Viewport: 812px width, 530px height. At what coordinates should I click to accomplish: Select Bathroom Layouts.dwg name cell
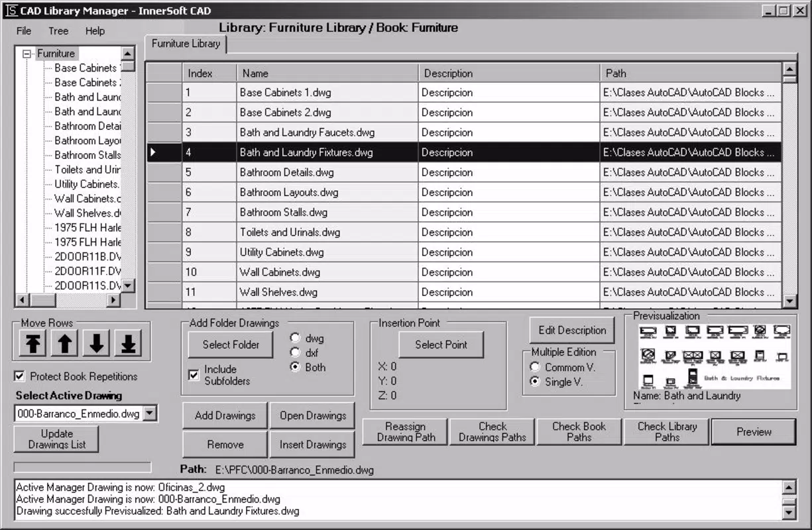click(x=327, y=192)
